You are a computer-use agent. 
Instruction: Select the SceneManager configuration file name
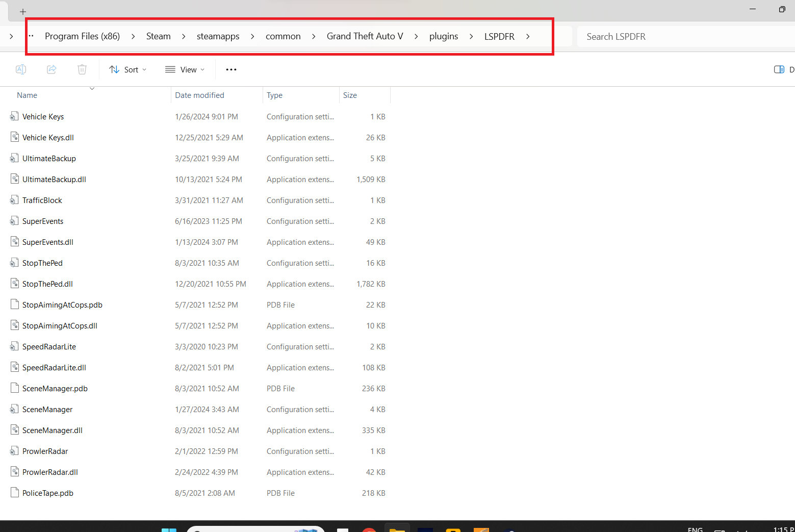(x=47, y=410)
